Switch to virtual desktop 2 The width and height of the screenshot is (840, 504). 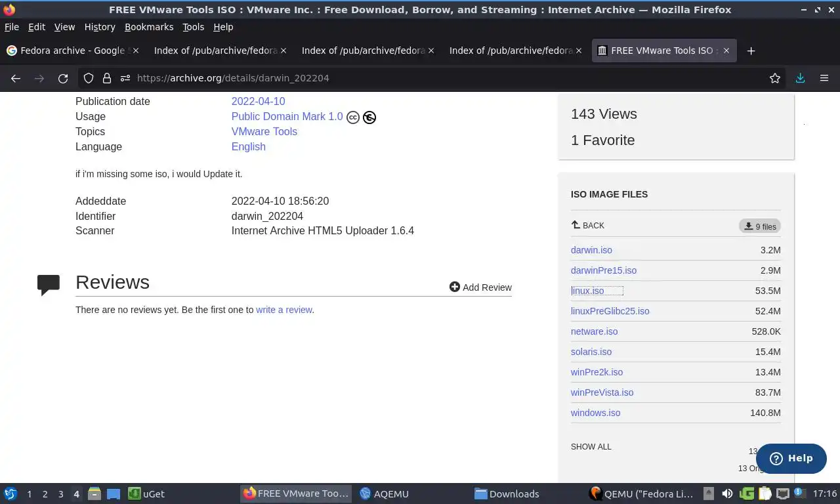click(x=45, y=493)
